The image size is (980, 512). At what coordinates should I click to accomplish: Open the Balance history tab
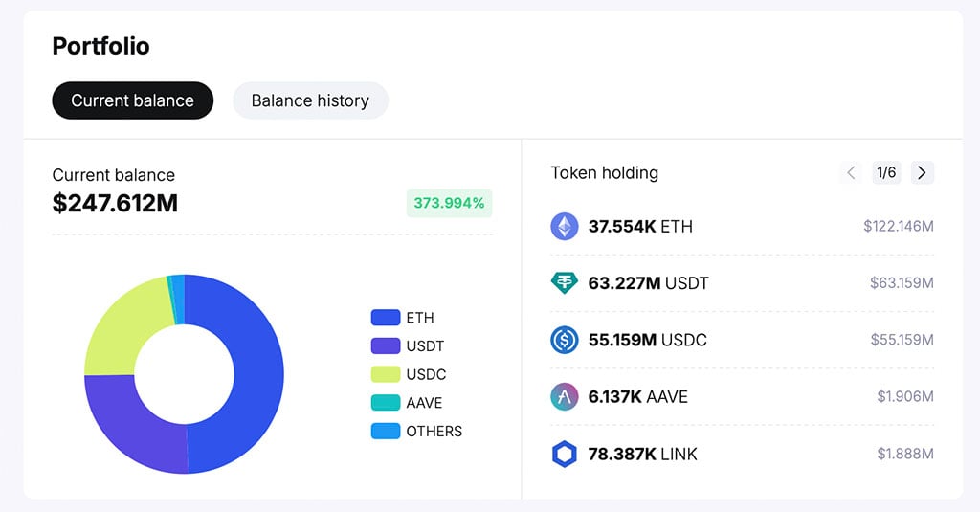point(310,100)
